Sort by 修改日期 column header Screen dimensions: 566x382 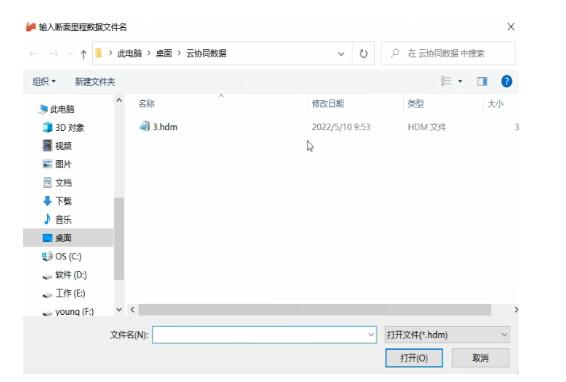tap(328, 104)
